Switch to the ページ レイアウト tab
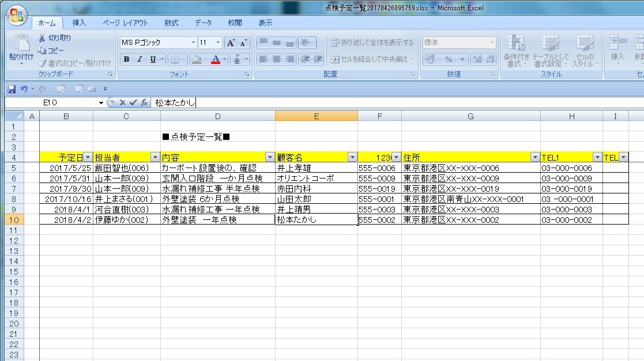 [x=125, y=23]
